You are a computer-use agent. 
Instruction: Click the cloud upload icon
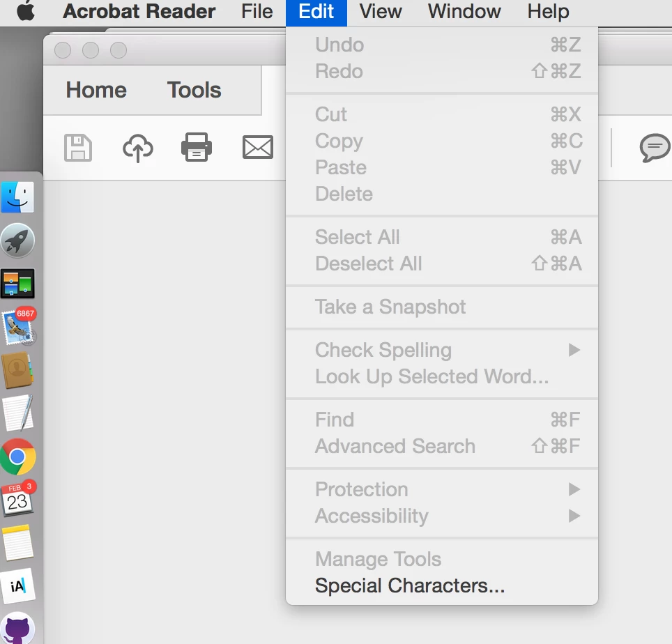137,148
